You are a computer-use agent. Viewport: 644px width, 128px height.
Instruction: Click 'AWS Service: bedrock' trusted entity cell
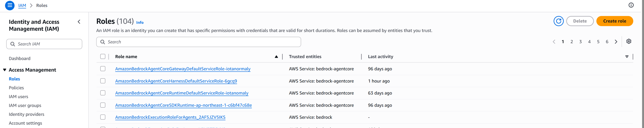[311, 117]
